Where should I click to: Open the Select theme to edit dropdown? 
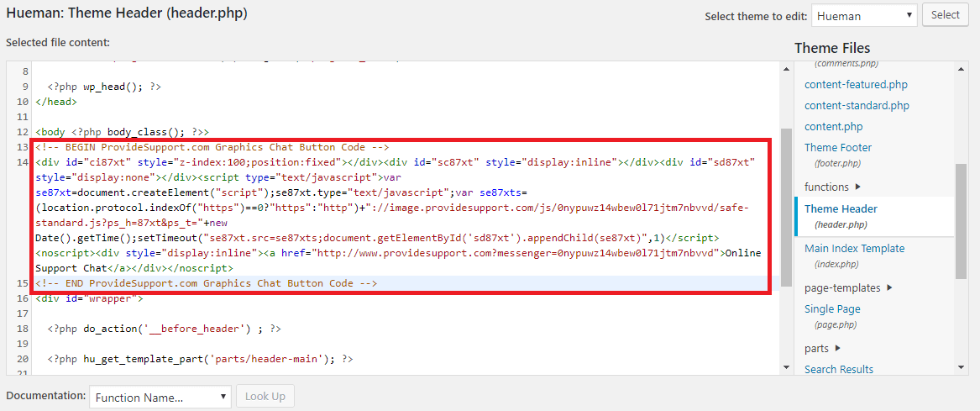[864, 16]
